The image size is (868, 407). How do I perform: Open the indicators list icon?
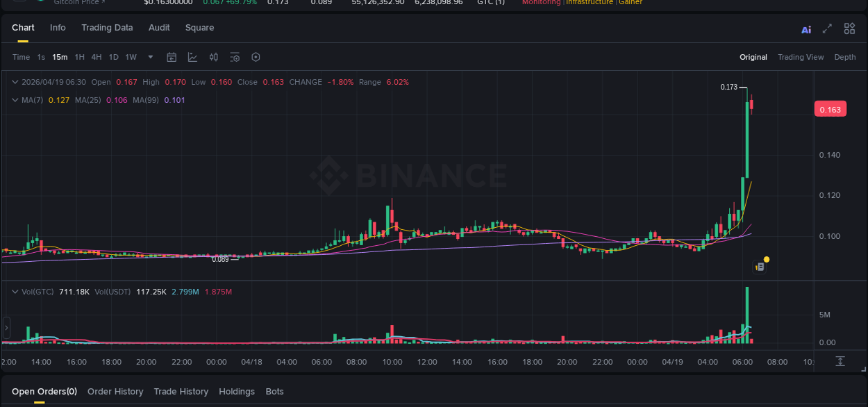[234, 57]
